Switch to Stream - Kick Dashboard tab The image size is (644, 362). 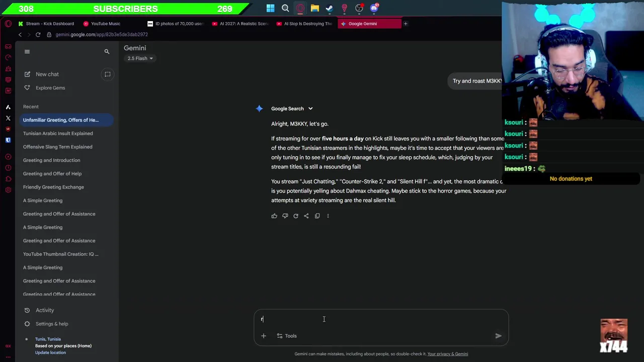pyautogui.click(x=45, y=24)
